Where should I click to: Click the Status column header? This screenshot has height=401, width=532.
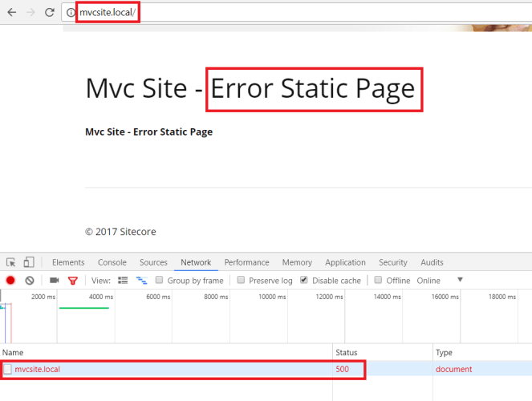[x=347, y=352]
